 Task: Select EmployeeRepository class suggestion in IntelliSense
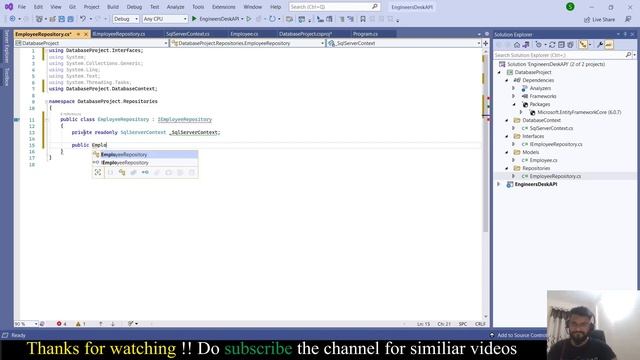click(x=145, y=154)
